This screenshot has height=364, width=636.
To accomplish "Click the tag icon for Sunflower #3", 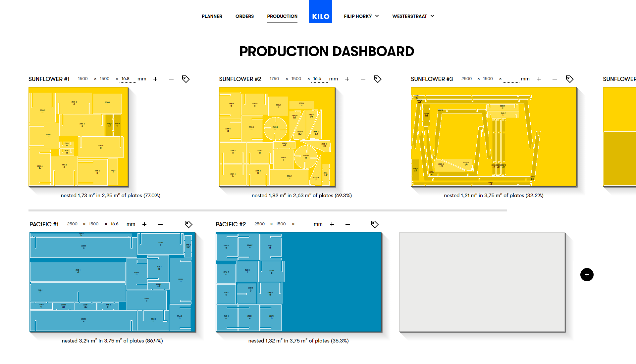I will 570,79.
